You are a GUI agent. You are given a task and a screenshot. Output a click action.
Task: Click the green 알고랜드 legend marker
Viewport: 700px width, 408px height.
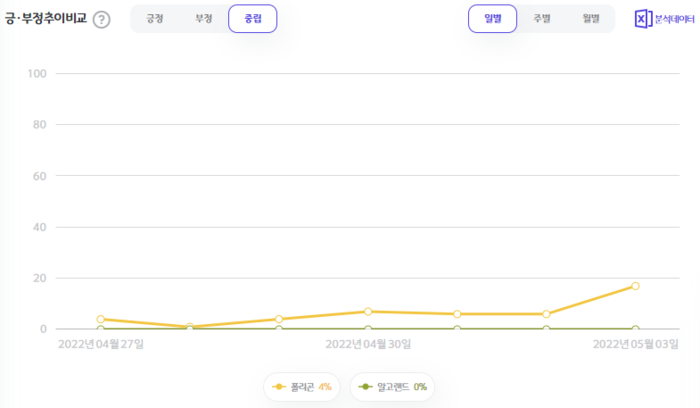pos(366,386)
